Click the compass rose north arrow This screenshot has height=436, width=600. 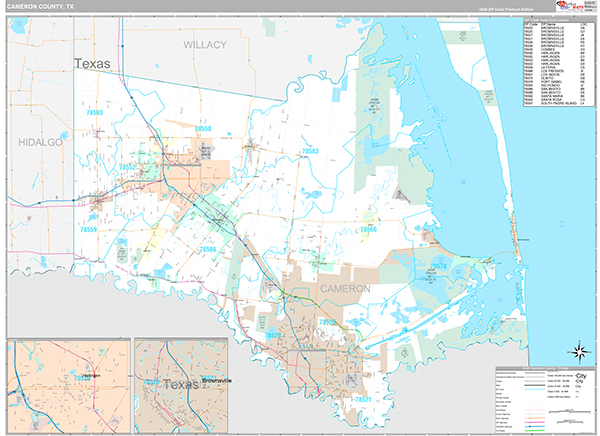click(x=580, y=351)
